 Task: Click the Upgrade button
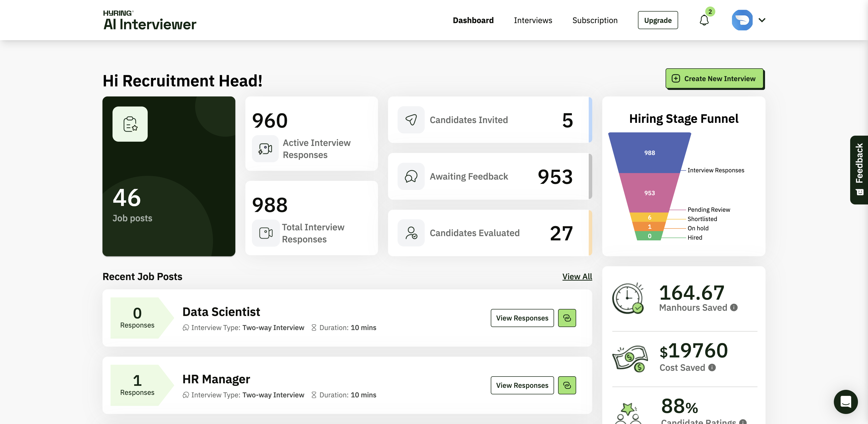pos(658,20)
